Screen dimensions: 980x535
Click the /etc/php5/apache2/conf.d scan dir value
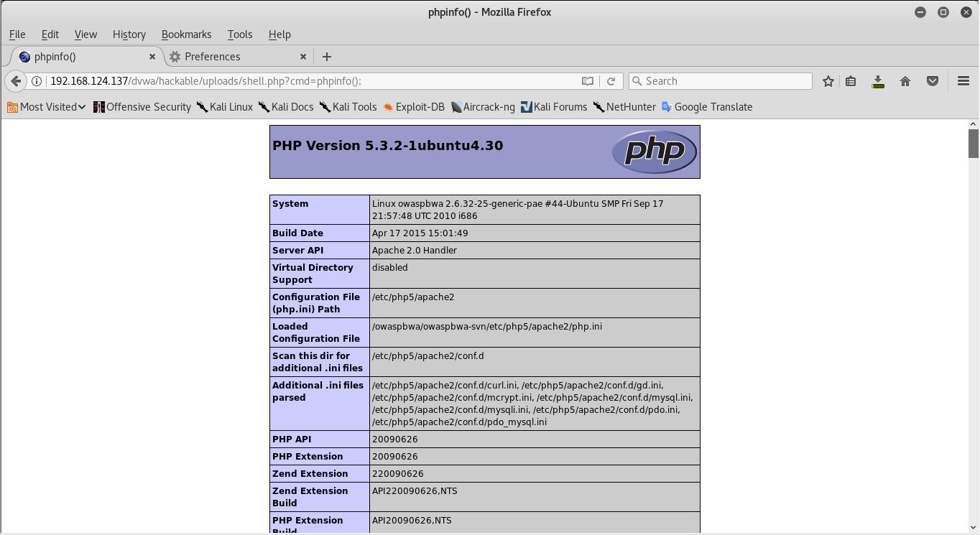tap(428, 356)
